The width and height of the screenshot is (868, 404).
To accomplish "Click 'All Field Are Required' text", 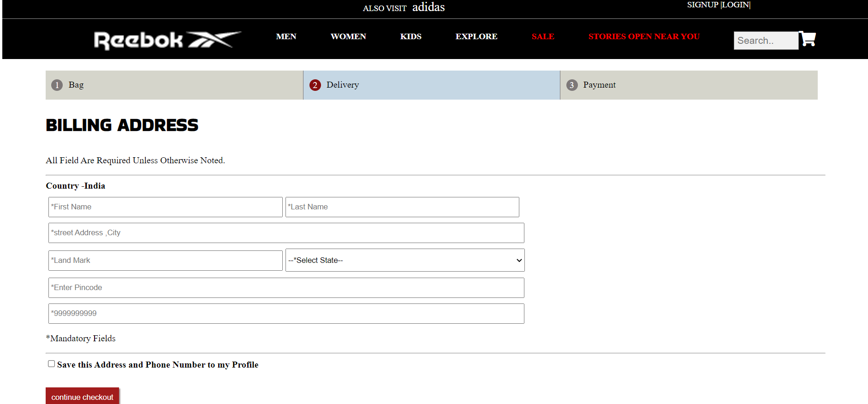I will pyautogui.click(x=135, y=160).
